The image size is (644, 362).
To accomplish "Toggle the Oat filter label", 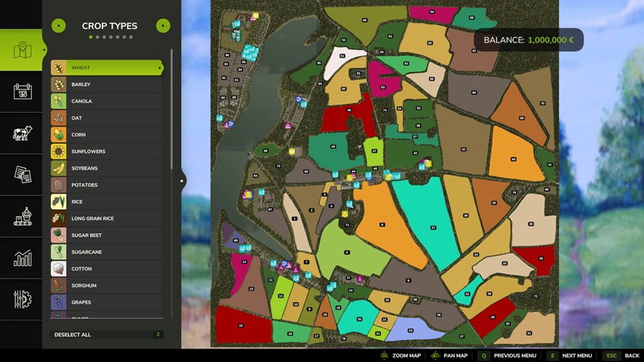I will click(x=77, y=118).
